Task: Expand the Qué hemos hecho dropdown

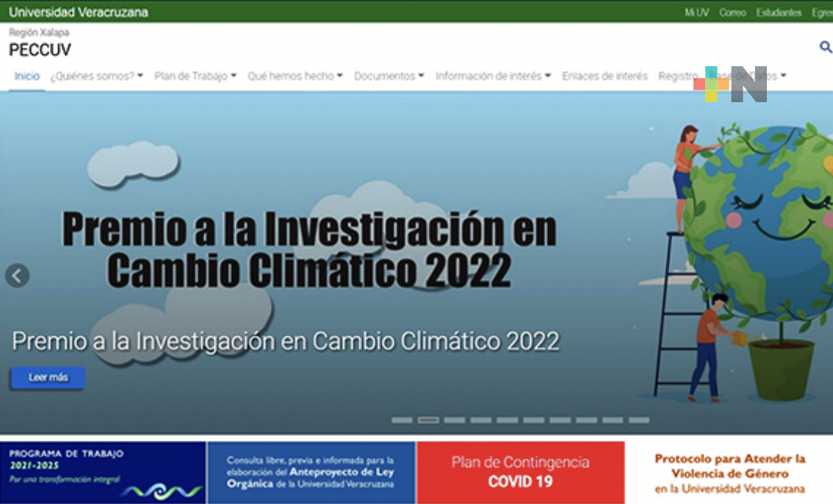Action: (295, 76)
